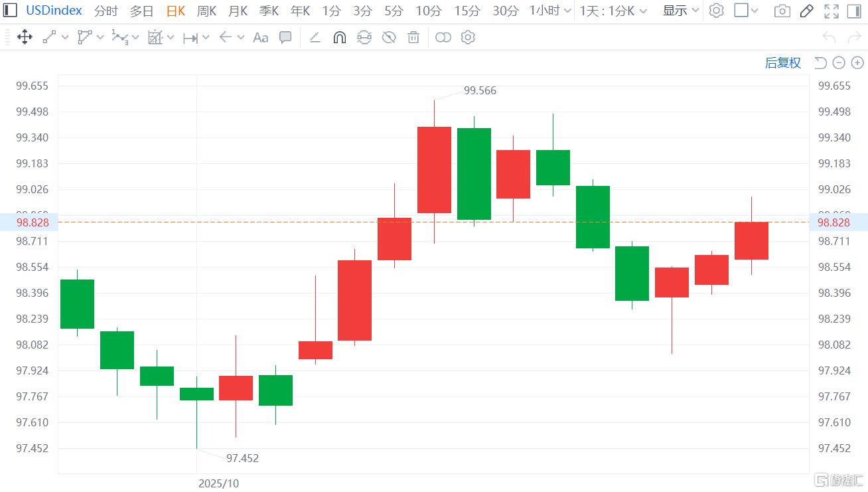Toggle the magnet snap tool
Image resolution: width=868 pixels, height=492 pixels.
339,37
